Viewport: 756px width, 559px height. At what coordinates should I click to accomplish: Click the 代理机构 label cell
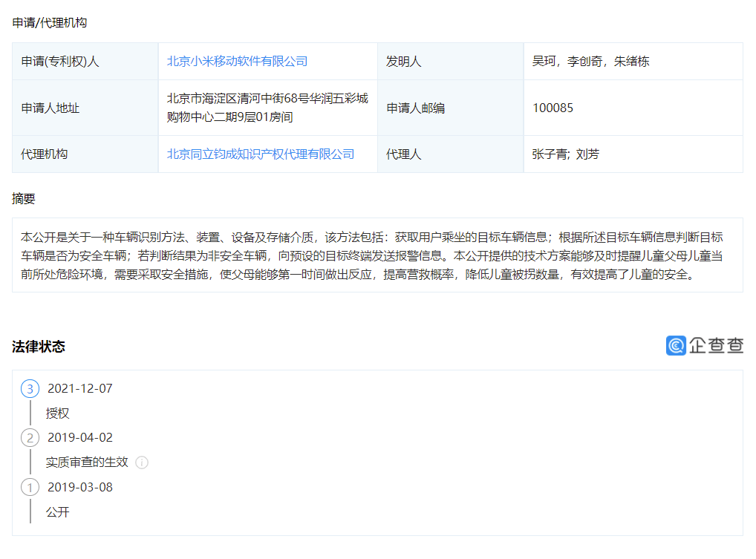coord(85,154)
